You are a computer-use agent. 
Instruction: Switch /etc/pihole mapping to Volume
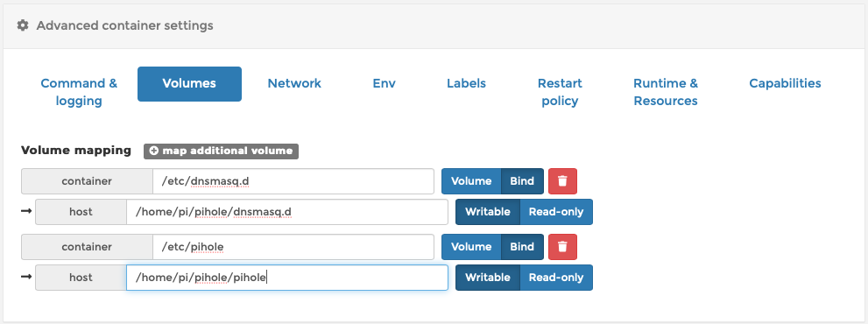(x=471, y=246)
